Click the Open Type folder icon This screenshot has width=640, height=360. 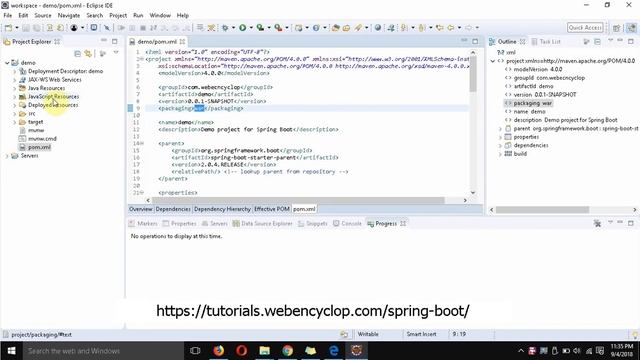336,28
